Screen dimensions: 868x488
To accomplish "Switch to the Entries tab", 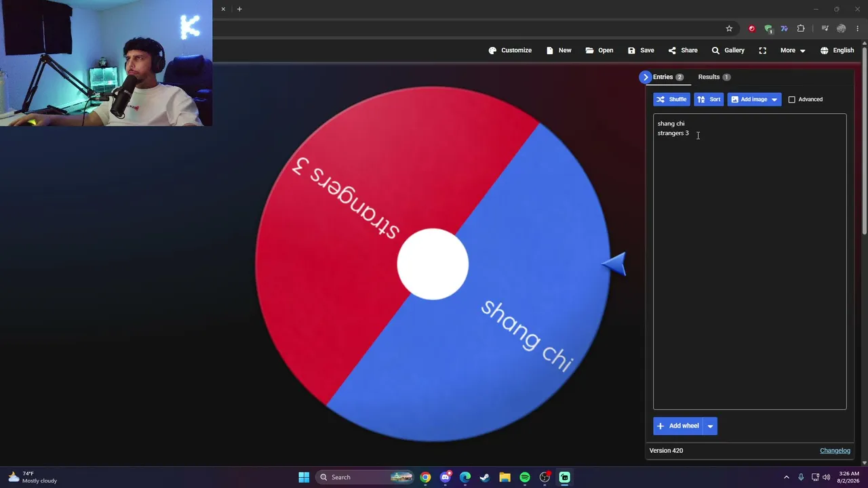I will pyautogui.click(x=668, y=77).
